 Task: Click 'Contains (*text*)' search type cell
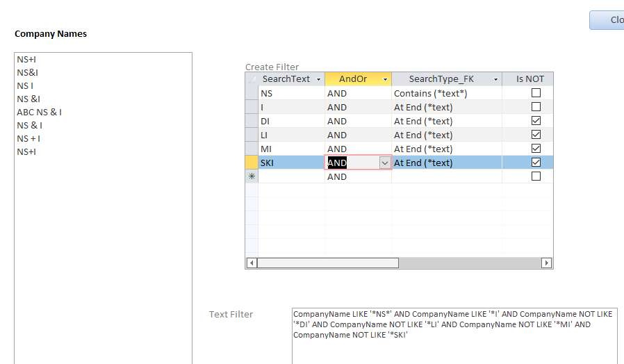pyautogui.click(x=447, y=93)
